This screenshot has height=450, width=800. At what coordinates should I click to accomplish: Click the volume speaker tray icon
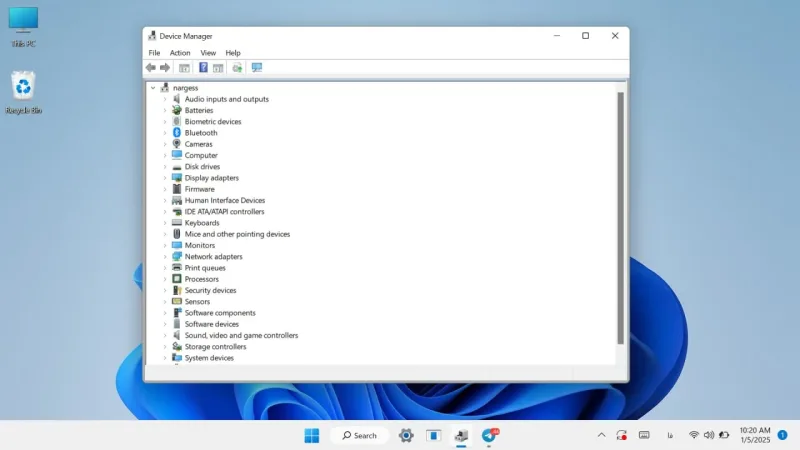click(709, 435)
